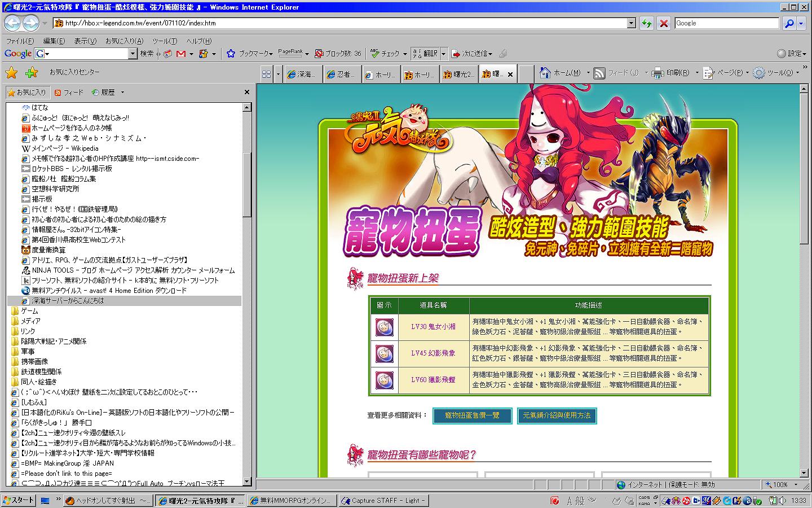This screenshot has height=508, width=812.
Task: Expand the メディア favorites folder
Action: pyautogui.click(x=26, y=321)
